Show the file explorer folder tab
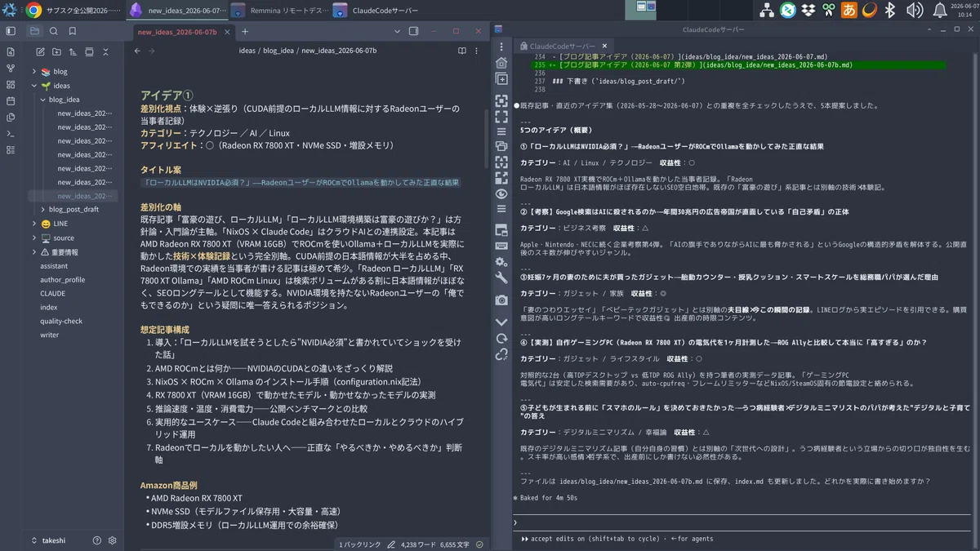Image resolution: width=980 pixels, height=551 pixels. [34, 31]
